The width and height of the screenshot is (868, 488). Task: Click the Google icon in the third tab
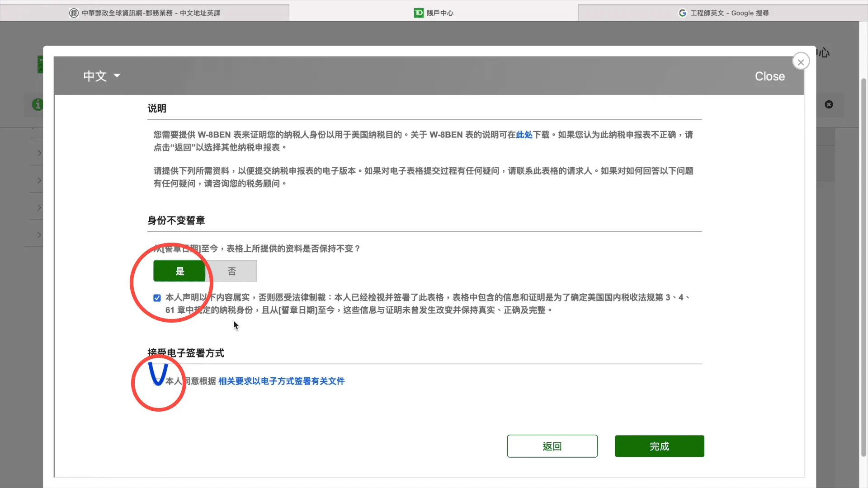(x=683, y=13)
